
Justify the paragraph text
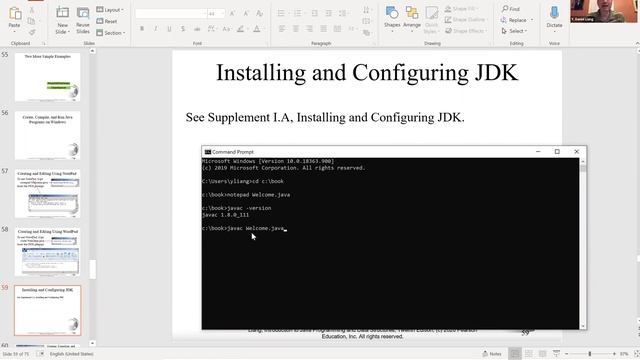[x=323, y=29]
